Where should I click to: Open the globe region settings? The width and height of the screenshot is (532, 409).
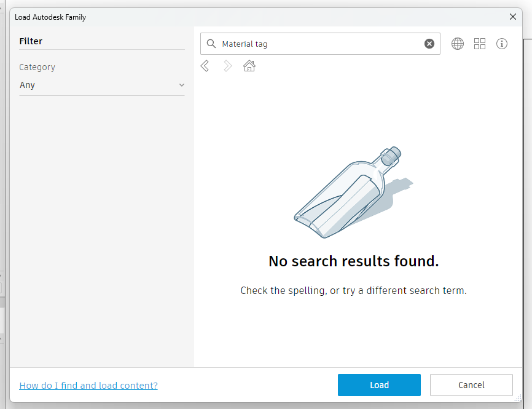[x=458, y=44]
